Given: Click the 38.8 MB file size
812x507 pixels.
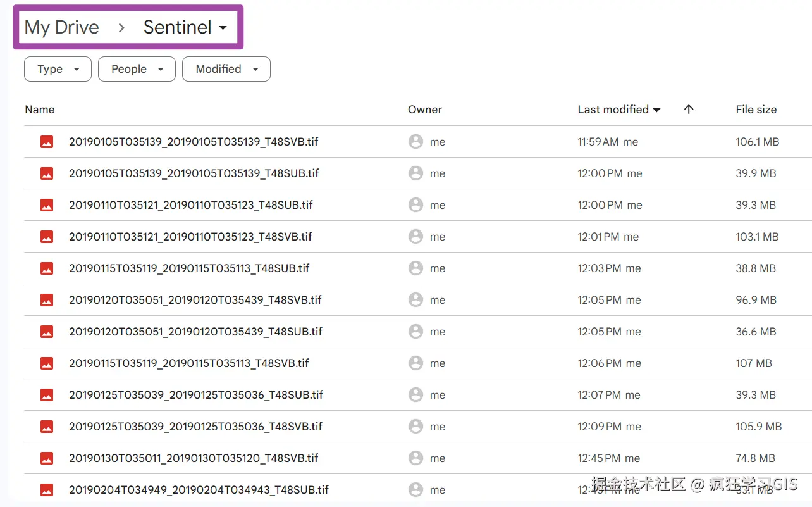Looking at the screenshot, I should click(756, 268).
